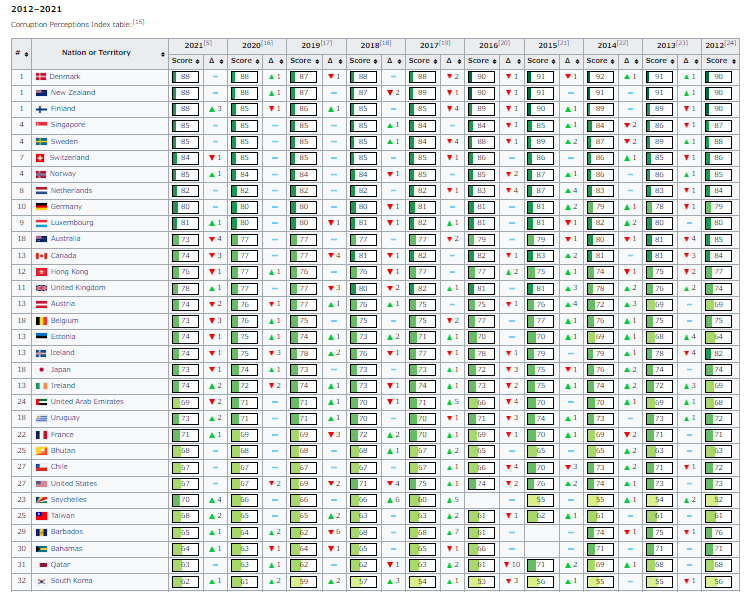The width and height of the screenshot is (751, 592).
Task: Open the Taiwan country link
Action: [63, 516]
